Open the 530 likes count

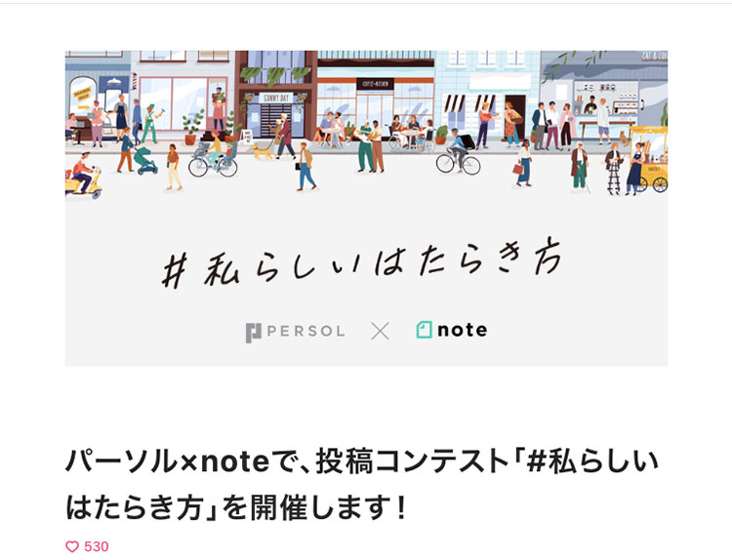tap(97, 546)
